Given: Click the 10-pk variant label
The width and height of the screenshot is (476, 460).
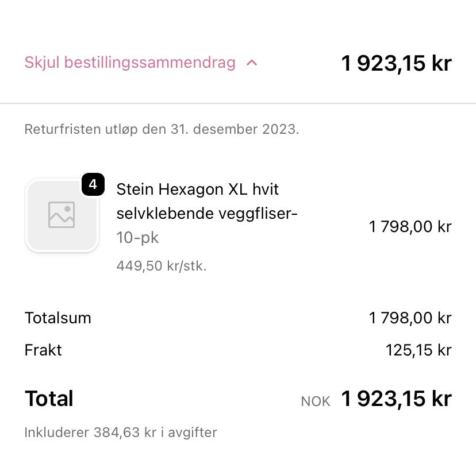Looking at the screenshot, I should [x=137, y=237].
